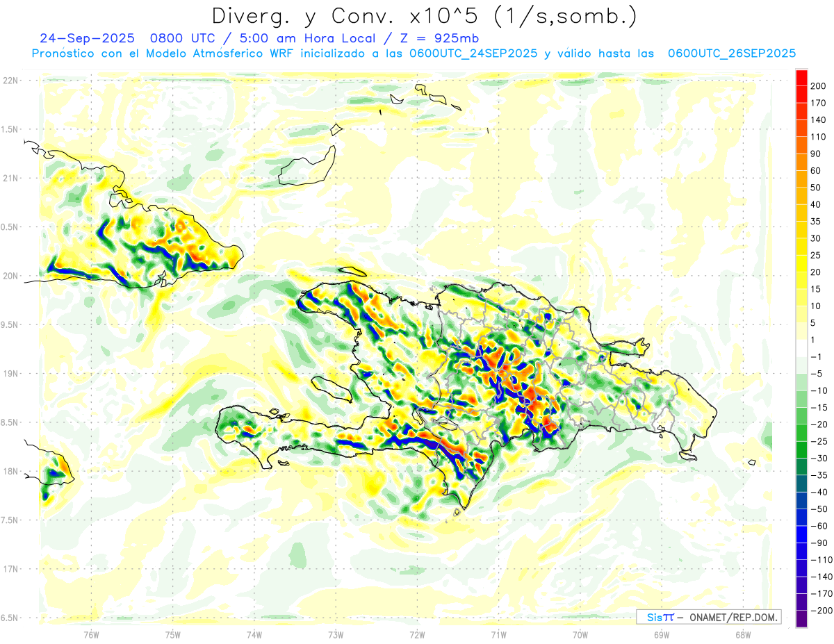This screenshot has width=834, height=644.
Task: Click the blue swatch between -60 and -90
Action: coord(802,534)
